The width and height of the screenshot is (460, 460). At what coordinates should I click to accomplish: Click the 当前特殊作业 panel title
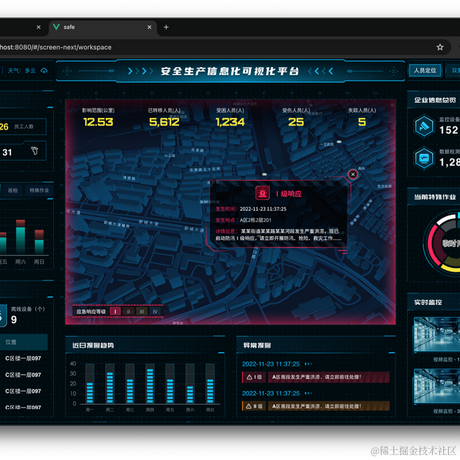pyautogui.click(x=435, y=197)
